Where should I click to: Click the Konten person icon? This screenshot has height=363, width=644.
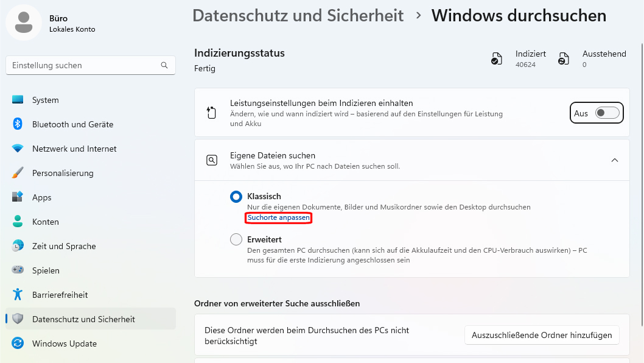pos(18,221)
